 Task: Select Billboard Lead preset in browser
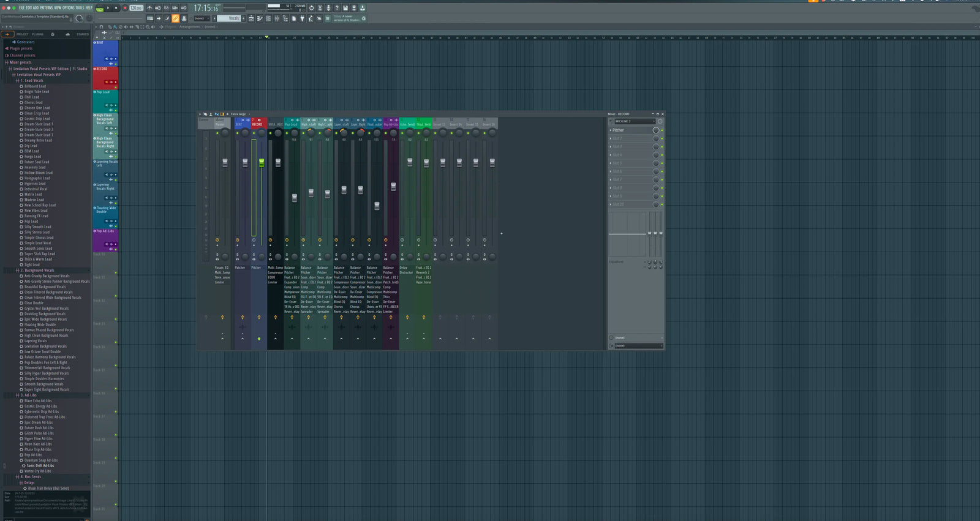(35, 86)
